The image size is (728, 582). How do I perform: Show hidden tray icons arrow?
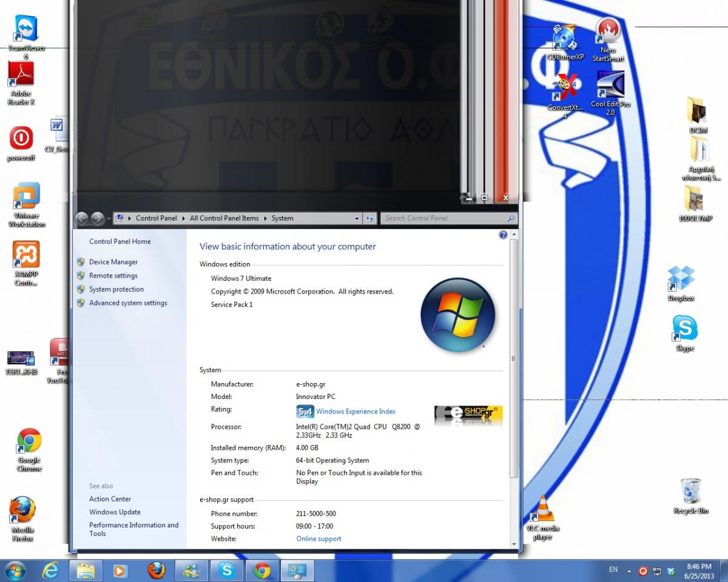tap(629, 571)
